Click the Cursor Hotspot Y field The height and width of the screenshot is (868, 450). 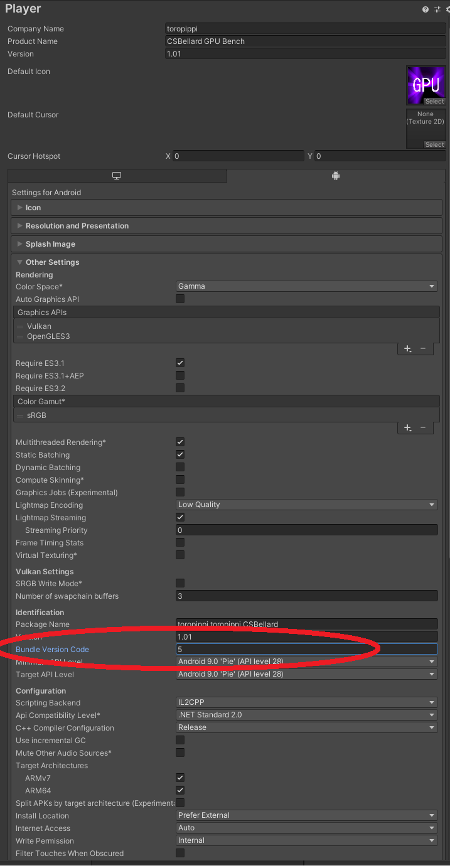(x=380, y=156)
